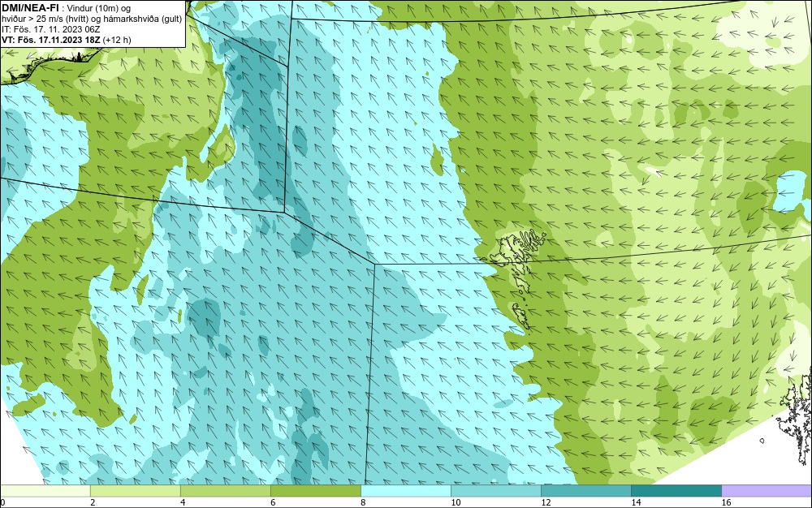The image size is (812, 508).
Task: Click the 'DMI/NEA-FI' model title text
Action: (x=30, y=7)
